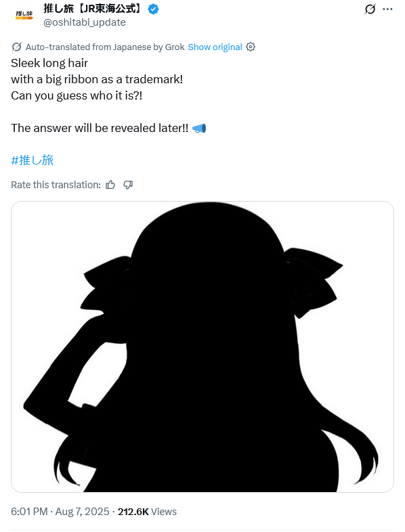The image size is (405, 532).
Task: Click the 'Rate this translation:' label
Action: pos(56,185)
